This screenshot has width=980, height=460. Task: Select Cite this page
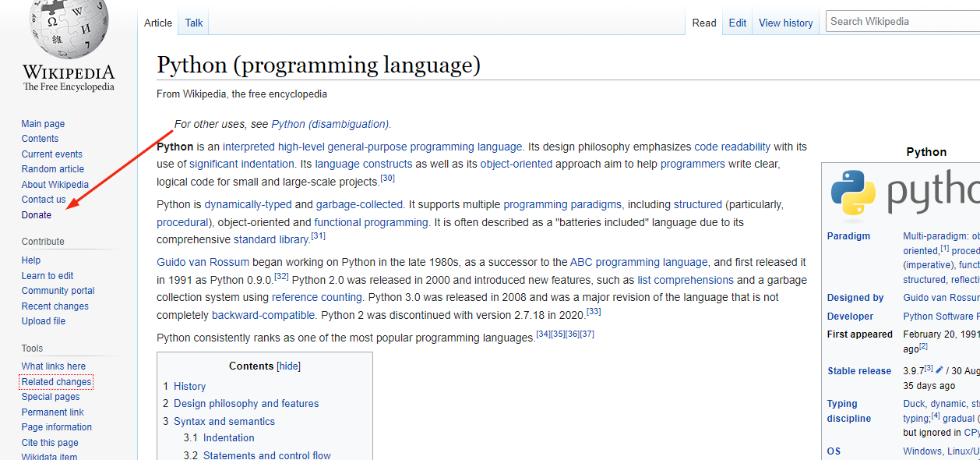click(x=50, y=443)
